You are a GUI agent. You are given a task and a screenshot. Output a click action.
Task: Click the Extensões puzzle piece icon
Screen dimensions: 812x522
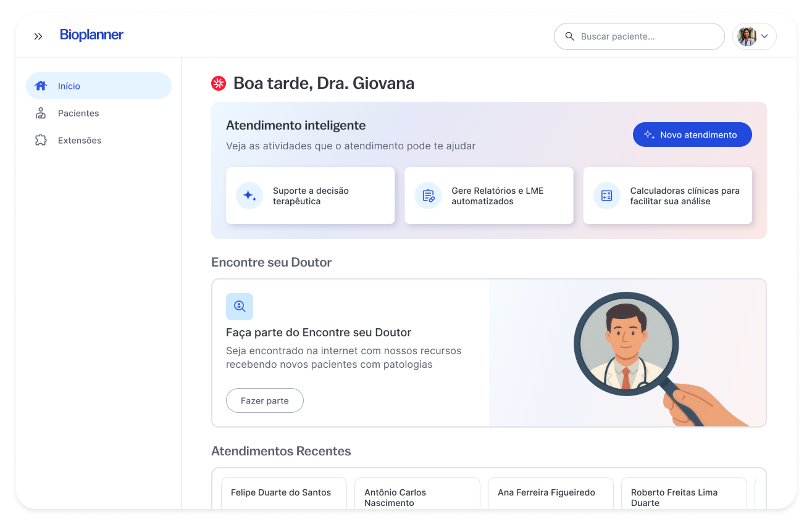pyautogui.click(x=41, y=140)
